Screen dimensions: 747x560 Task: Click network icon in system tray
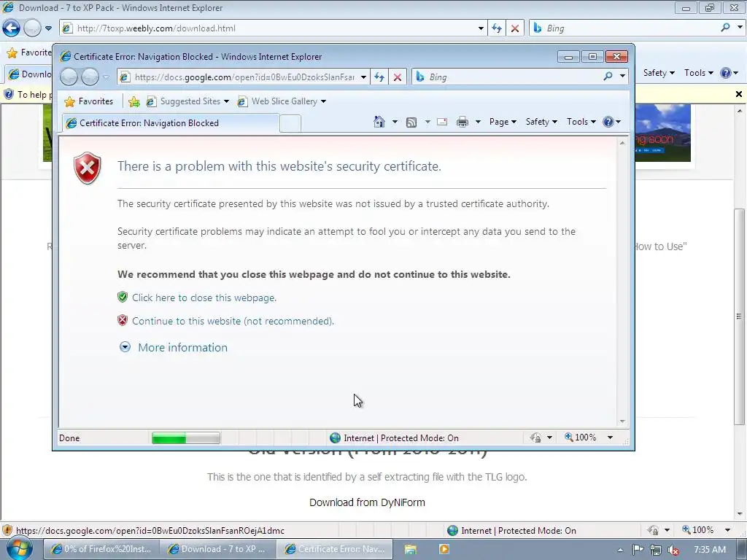[x=656, y=550]
